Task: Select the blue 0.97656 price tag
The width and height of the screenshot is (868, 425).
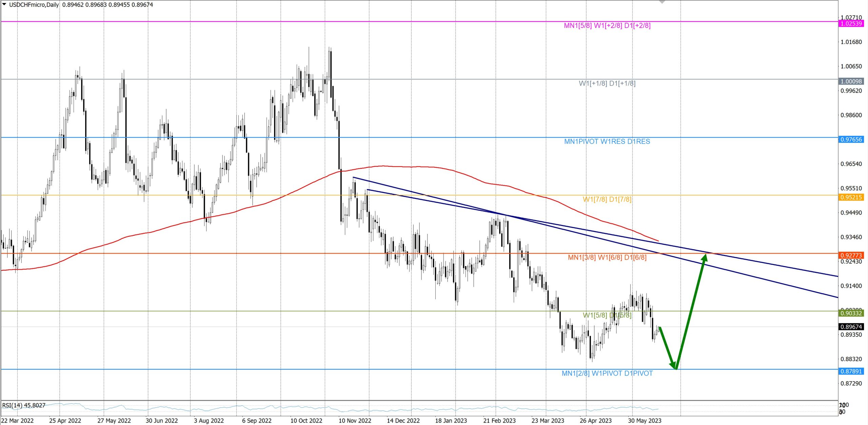Action: coord(851,140)
